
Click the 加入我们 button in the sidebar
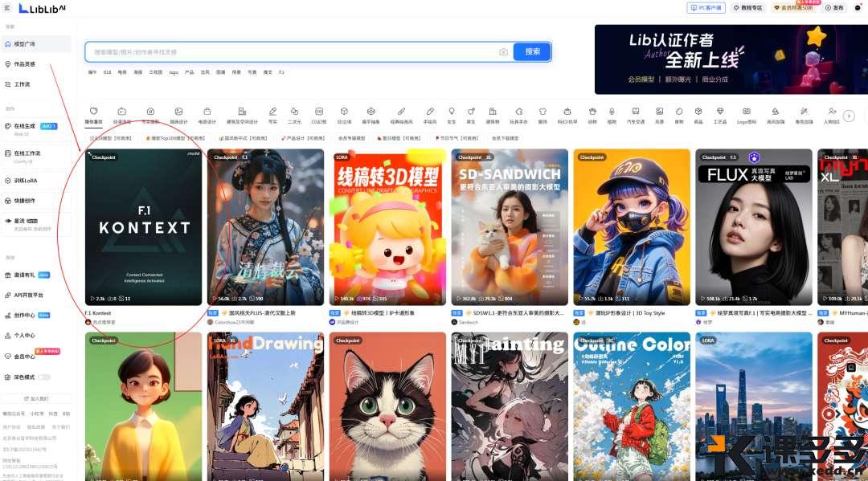[36, 398]
